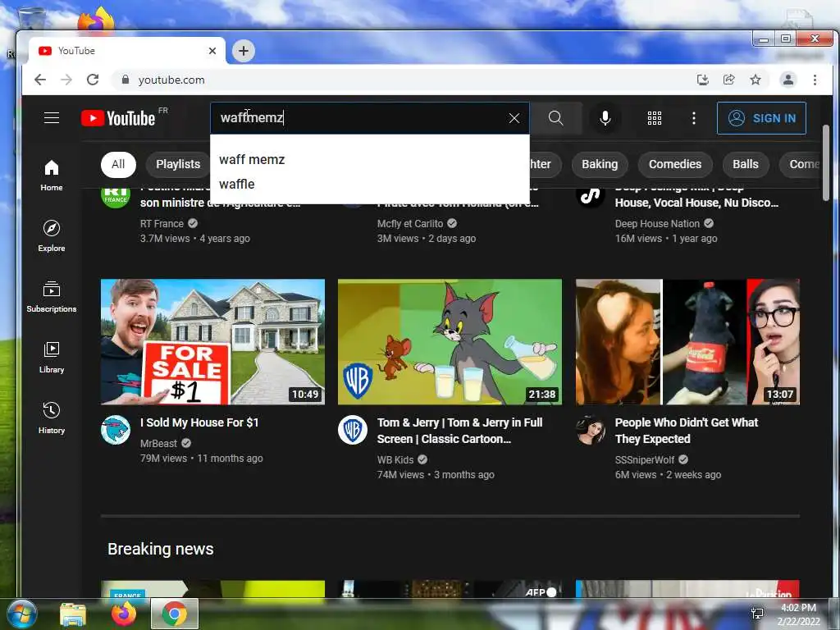
Task: Open Explore in the sidebar
Action: pos(52,235)
